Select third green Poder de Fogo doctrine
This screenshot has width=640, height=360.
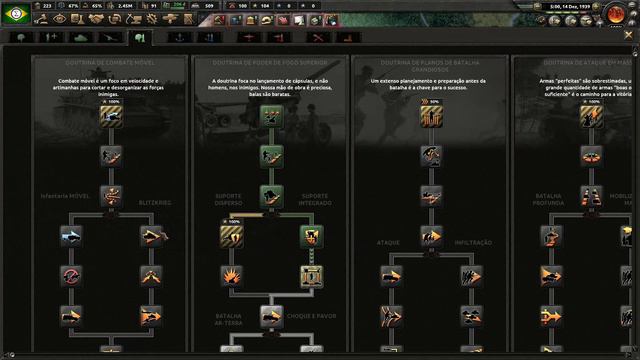coord(271,196)
